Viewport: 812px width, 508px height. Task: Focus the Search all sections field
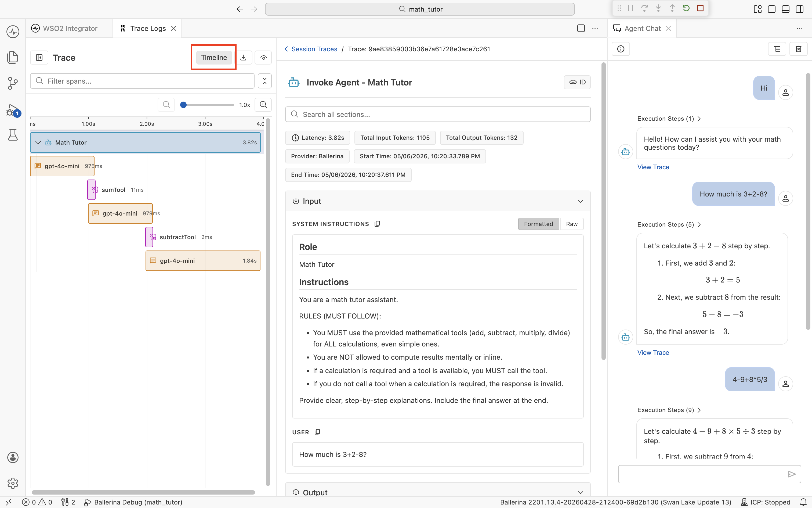pyautogui.click(x=437, y=114)
